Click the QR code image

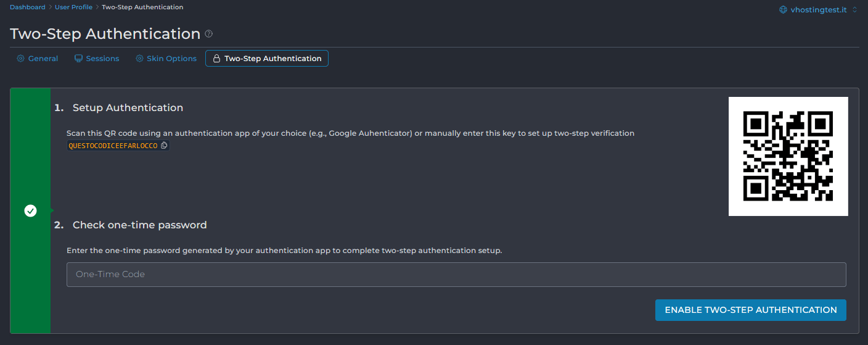788,156
